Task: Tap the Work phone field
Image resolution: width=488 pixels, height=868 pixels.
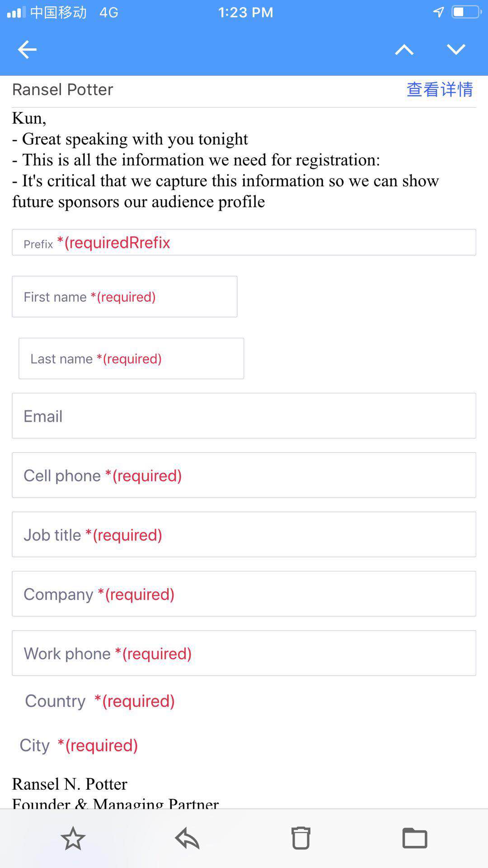Action: click(x=244, y=653)
